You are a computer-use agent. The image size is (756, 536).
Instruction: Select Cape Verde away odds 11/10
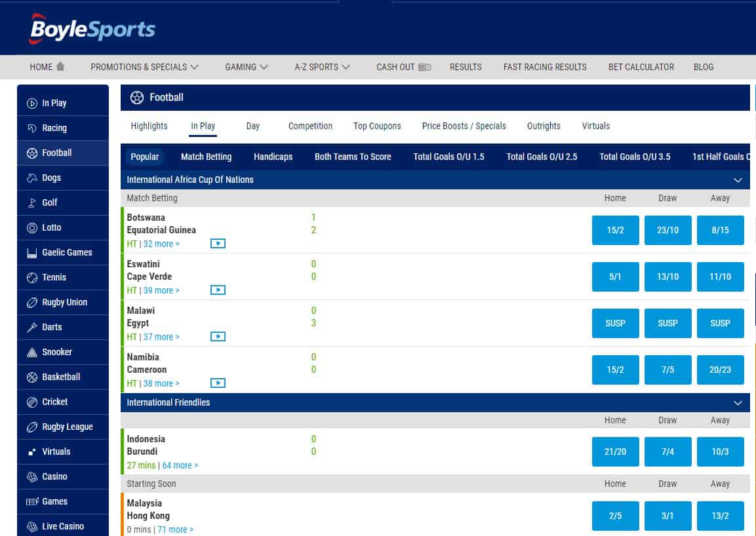(720, 277)
